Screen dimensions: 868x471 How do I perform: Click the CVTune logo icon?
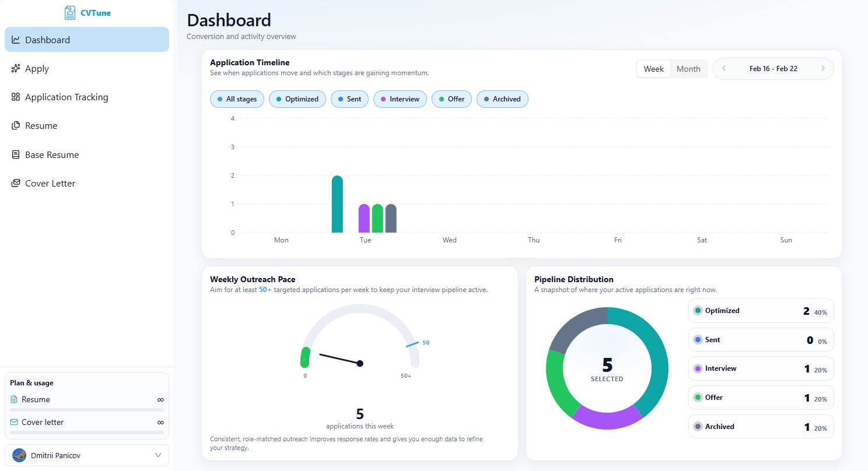70,13
